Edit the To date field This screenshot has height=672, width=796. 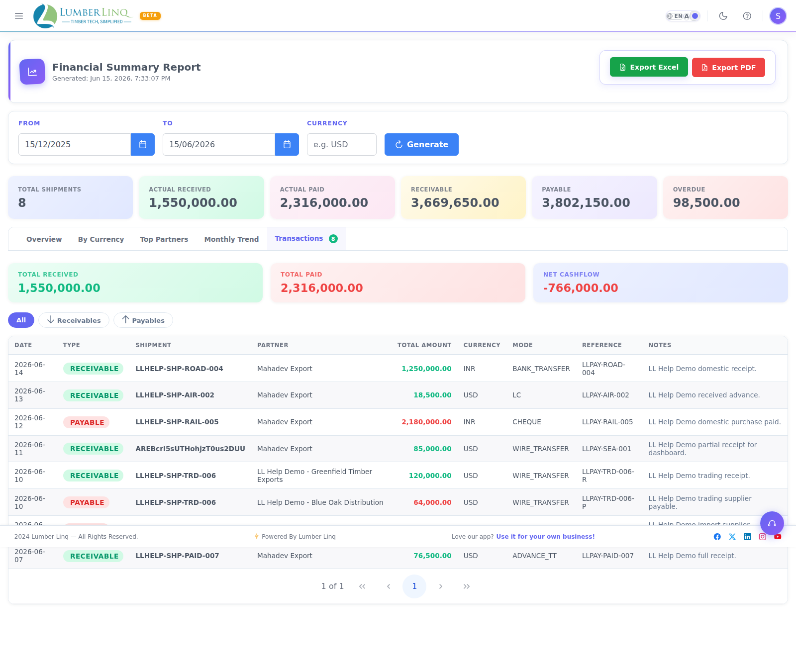tap(219, 144)
